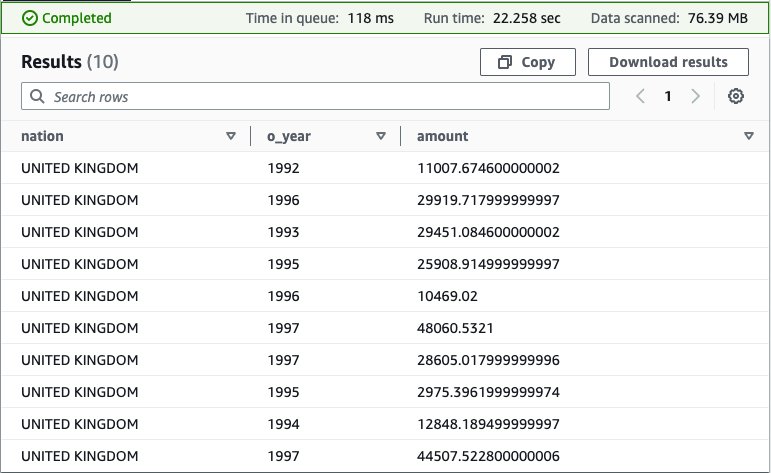The image size is (771, 473).
Task: Click the Completed status label
Action: [77, 18]
